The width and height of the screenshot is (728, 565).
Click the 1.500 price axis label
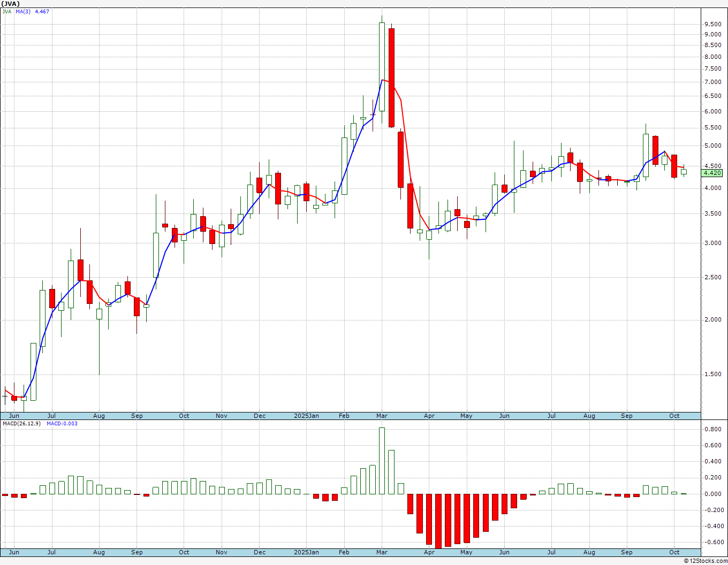click(x=712, y=374)
